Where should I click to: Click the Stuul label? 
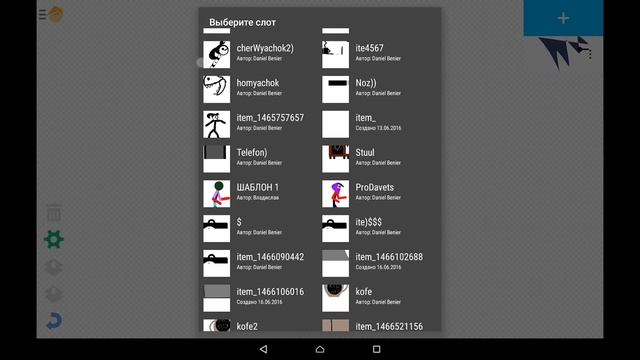[364, 152]
